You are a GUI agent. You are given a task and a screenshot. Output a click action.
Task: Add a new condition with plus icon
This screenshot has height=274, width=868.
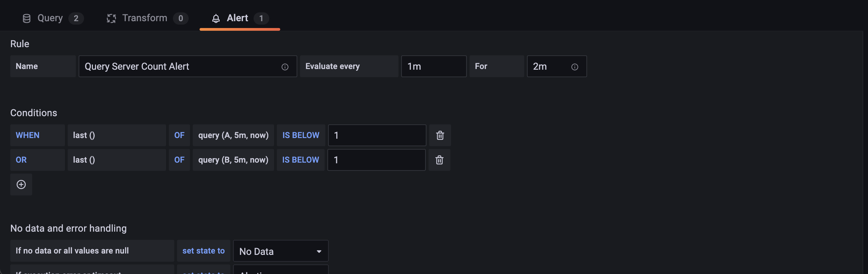point(21,184)
